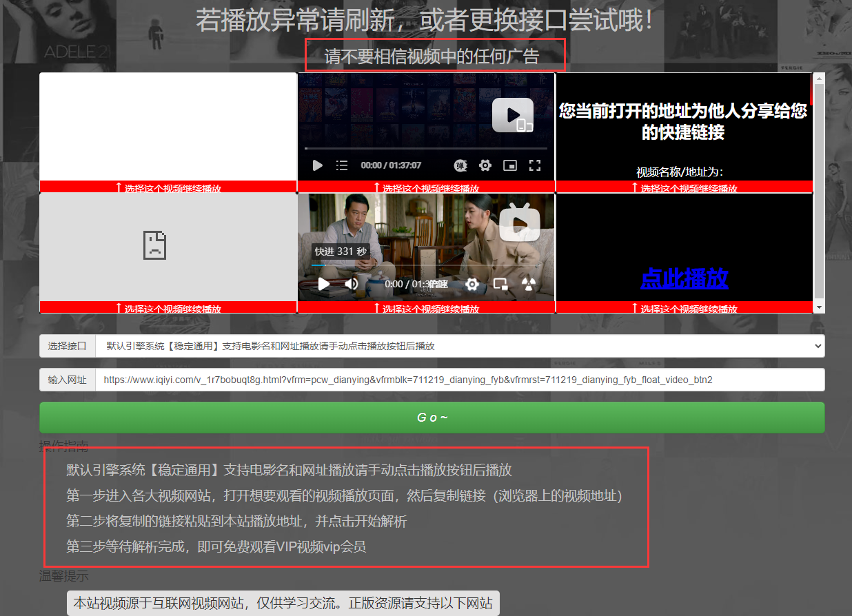Viewport: 852px width, 616px height.
Task: Select the broken-page video via its red bar
Action: (168, 307)
